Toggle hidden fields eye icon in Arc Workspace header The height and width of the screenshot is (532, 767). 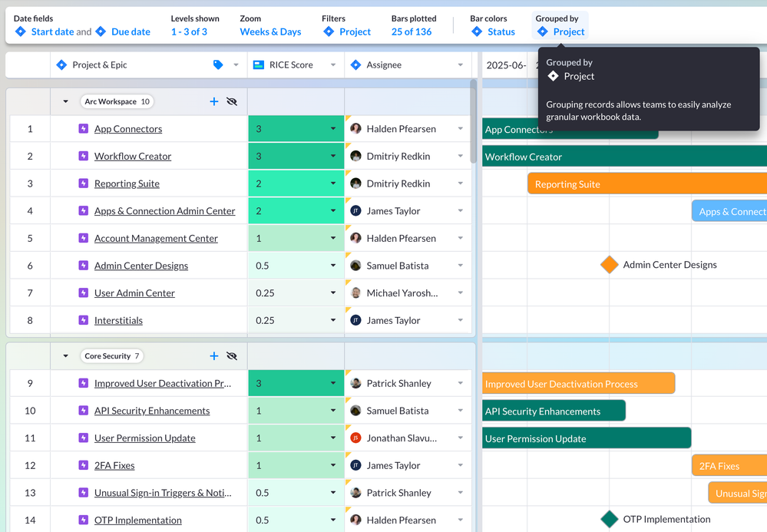click(232, 101)
